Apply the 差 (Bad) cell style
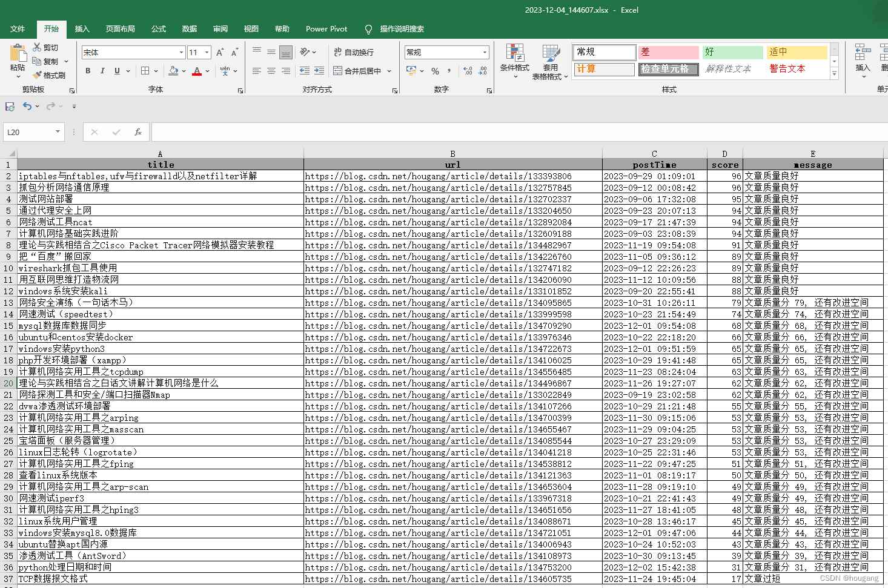888x588 pixels. (x=669, y=52)
